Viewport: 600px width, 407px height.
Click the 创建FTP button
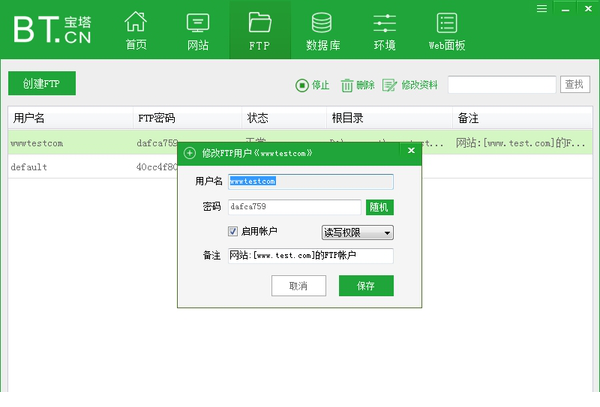click(42, 83)
